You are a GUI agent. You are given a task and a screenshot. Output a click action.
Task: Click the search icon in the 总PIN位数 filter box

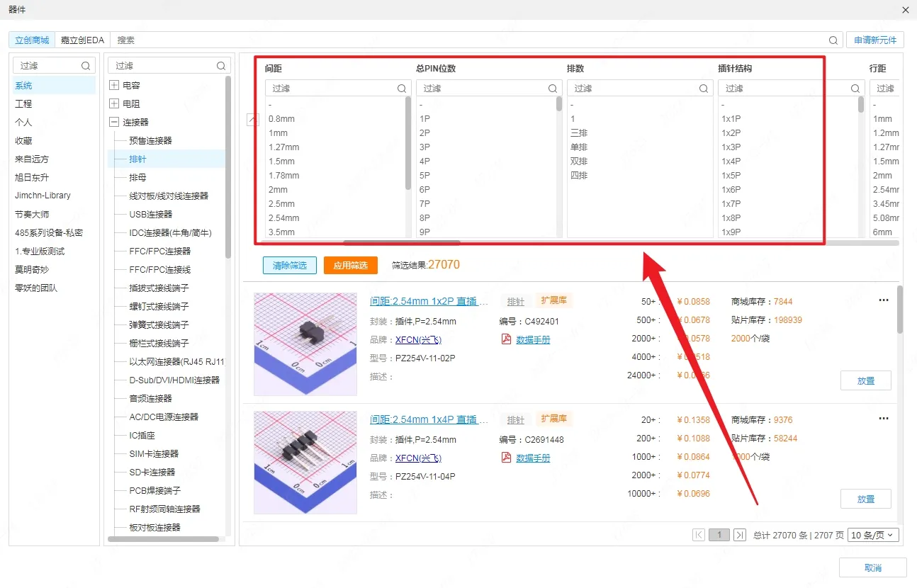point(553,89)
